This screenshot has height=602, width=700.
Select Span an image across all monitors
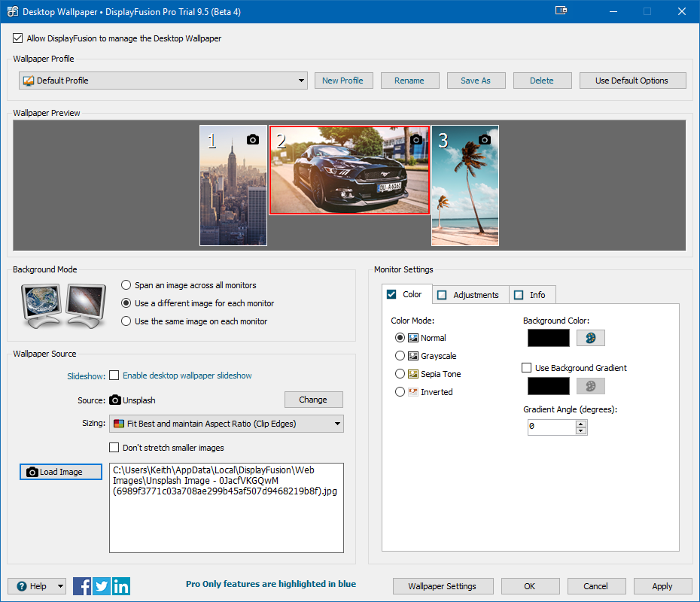coord(126,285)
